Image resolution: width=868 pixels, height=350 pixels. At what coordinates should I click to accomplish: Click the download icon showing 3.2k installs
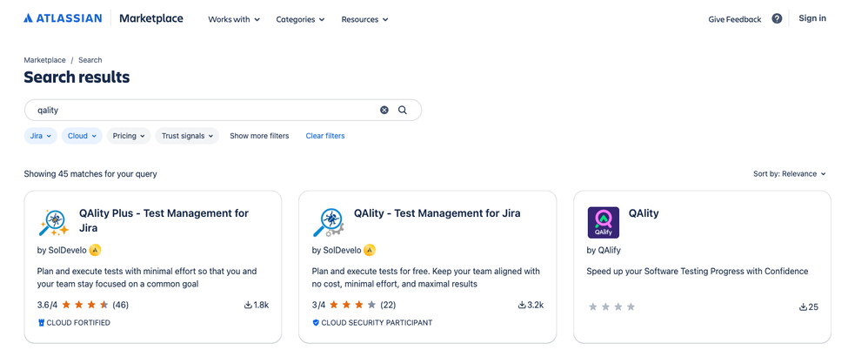coord(522,305)
